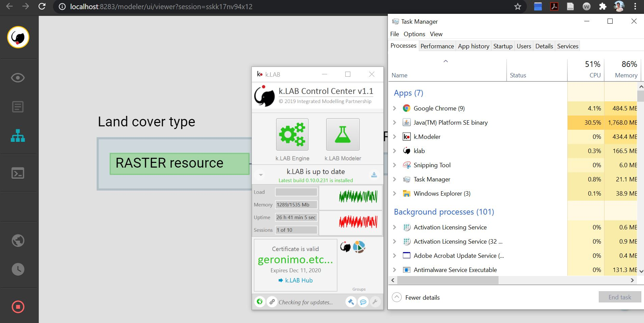644x323 pixels.
Task: Bookmark this page with the star icon
Action: 518,6
